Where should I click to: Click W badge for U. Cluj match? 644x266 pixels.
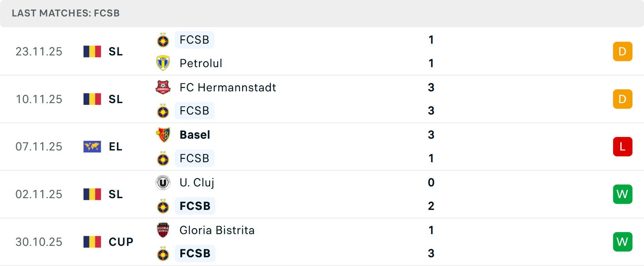[623, 194]
